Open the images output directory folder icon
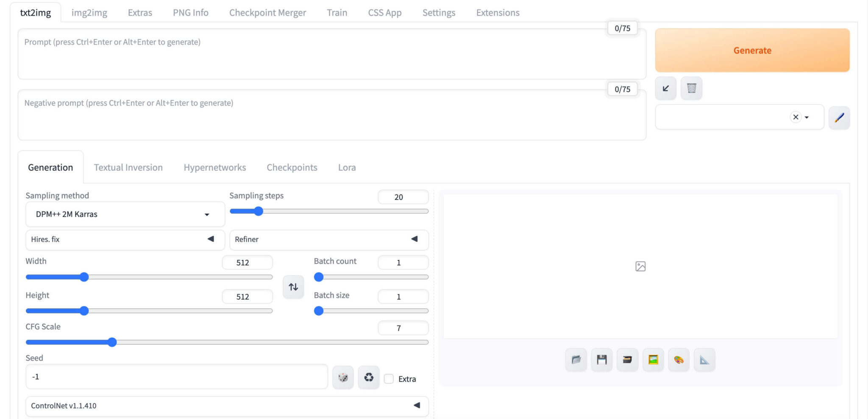Viewport: 868px width, 419px height. point(576,360)
